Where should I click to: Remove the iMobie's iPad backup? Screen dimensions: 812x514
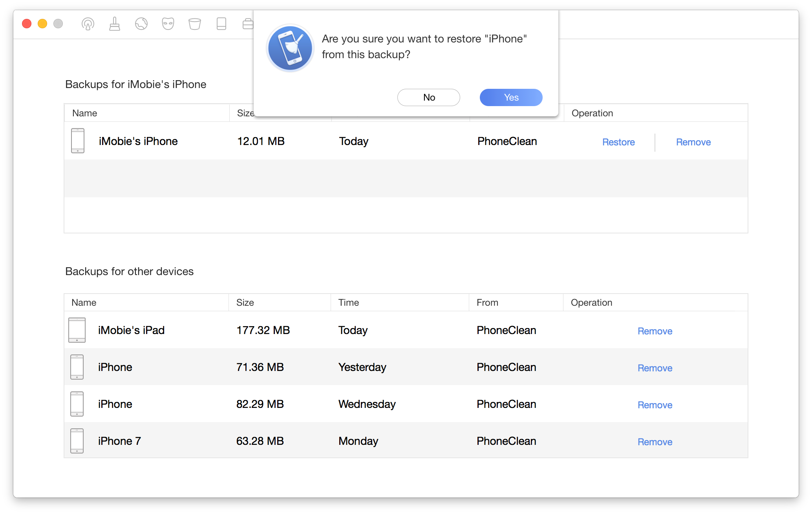click(x=655, y=331)
